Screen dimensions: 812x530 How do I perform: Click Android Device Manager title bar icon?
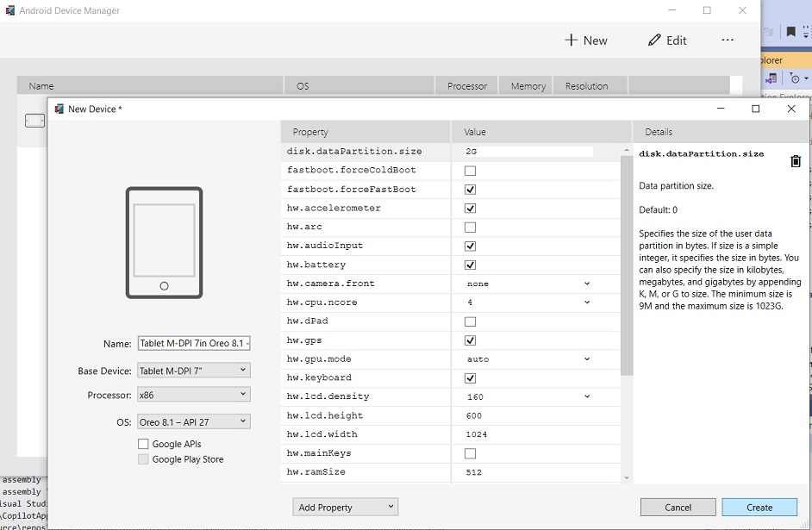(9, 10)
